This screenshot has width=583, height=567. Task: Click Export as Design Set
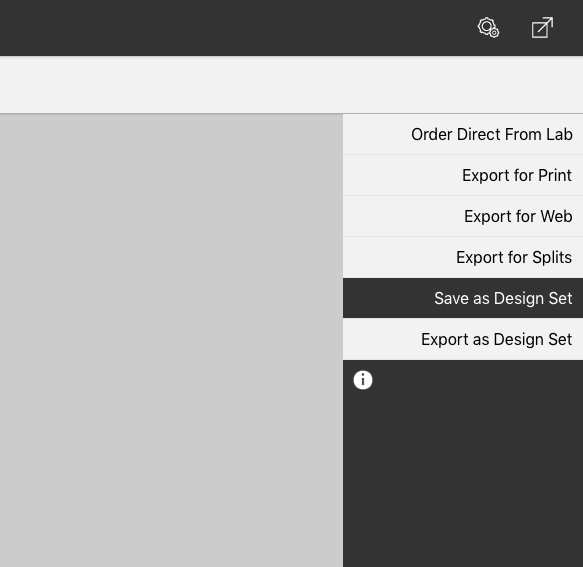463,339
